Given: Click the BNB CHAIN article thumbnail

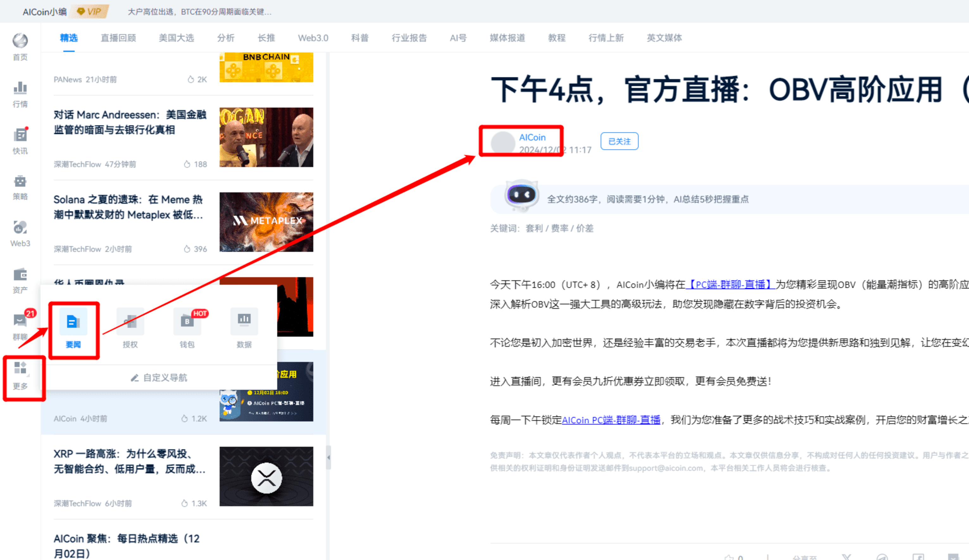Looking at the screenshot, I should (x=266, y=67).
